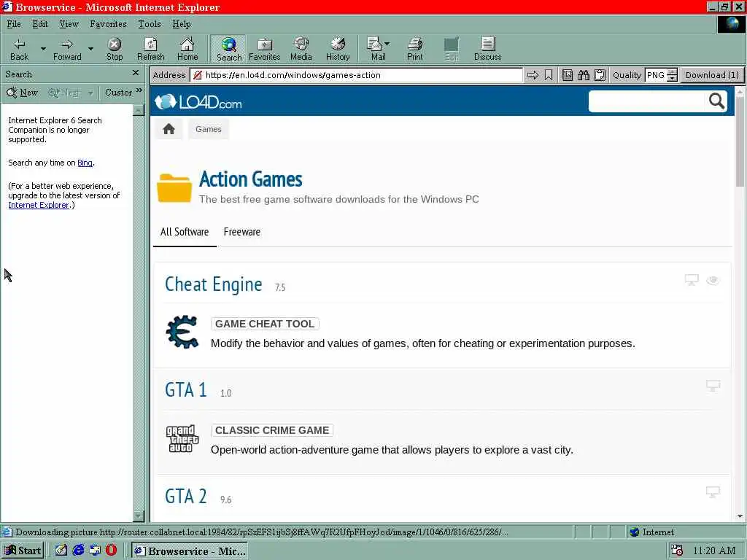Click the Cheat Engine gear logo
The image size is (747, 560).
(182, 332)
